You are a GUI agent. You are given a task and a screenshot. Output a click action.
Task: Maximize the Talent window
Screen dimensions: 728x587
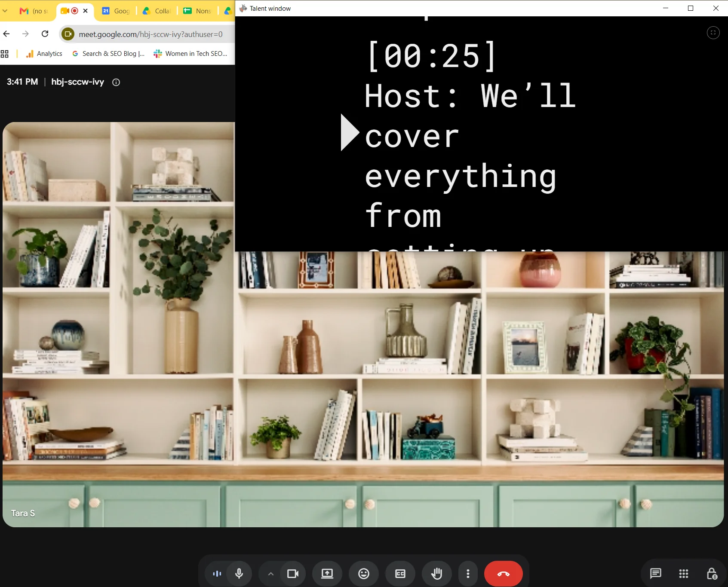click(691, 8)
